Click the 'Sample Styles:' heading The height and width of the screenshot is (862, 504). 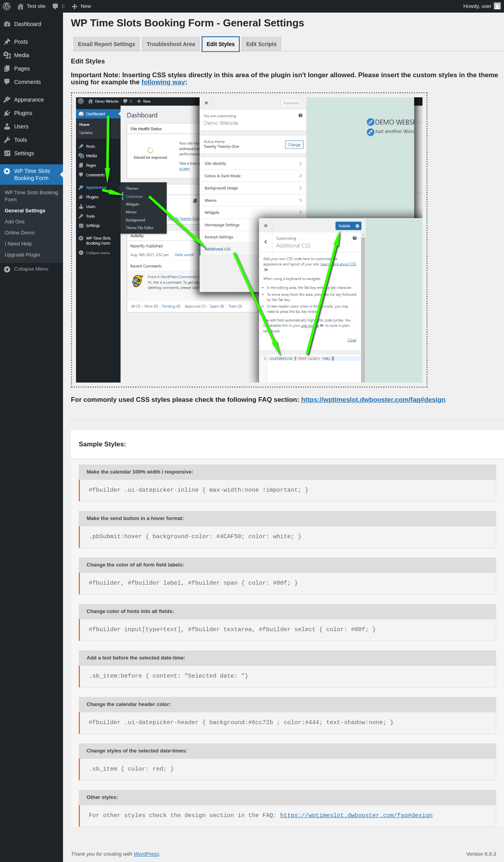click(102, 444)
